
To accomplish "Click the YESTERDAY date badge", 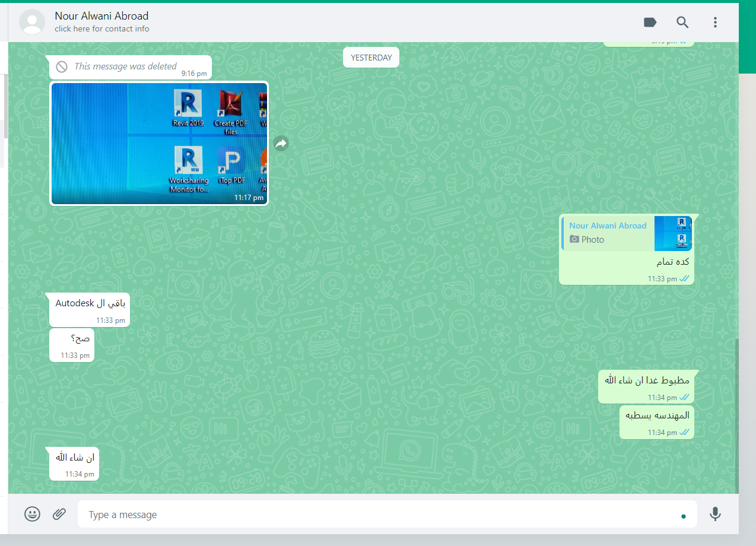I will 371,58.
